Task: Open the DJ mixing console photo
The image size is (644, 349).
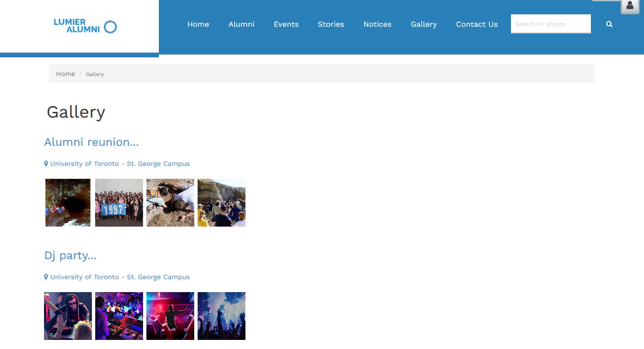Action: coord(119,316)
